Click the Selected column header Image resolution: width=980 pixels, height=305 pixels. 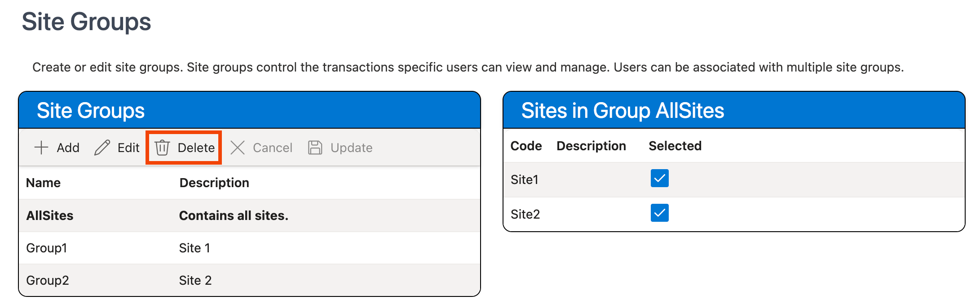(x=675, y=146)
